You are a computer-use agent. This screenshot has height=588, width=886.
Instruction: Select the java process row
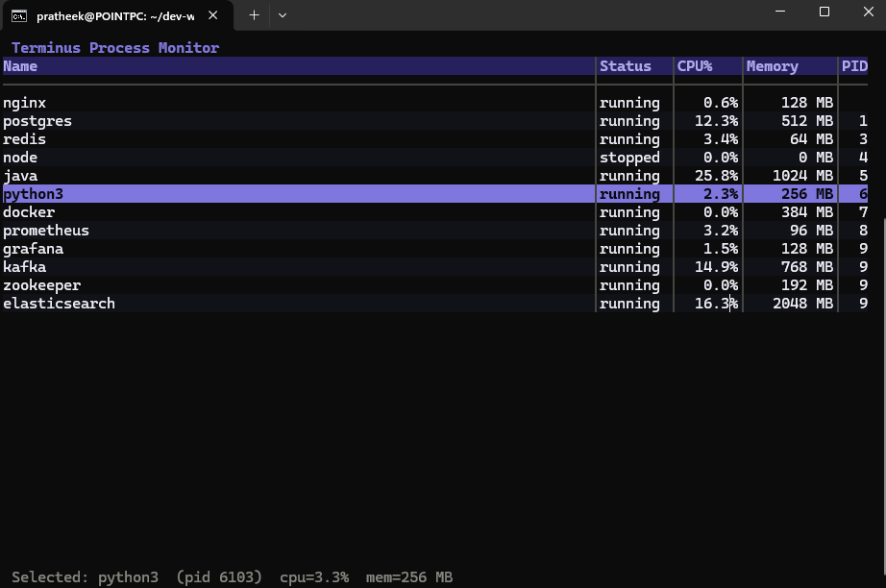point(435,176)
